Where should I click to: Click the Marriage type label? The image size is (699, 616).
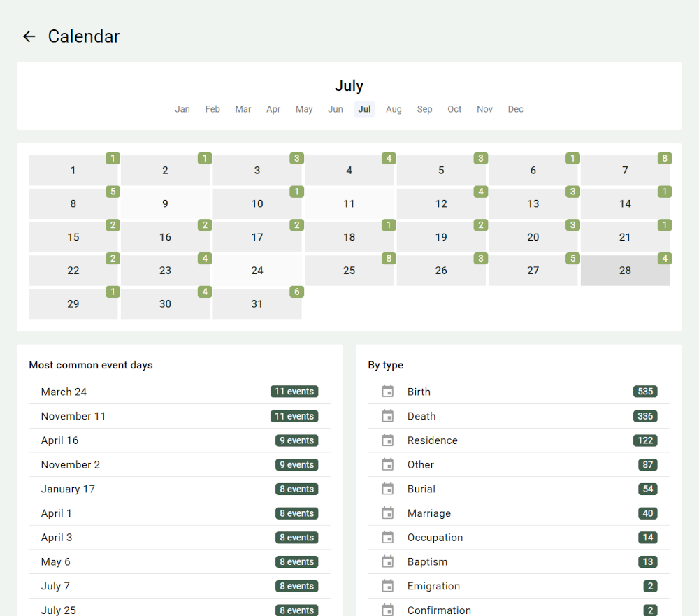(x=429, y=513)
